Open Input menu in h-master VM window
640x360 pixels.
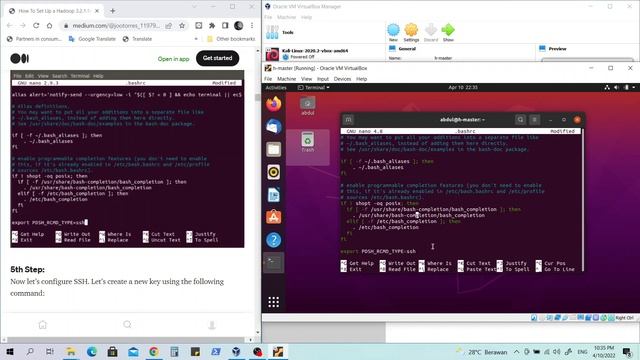pyautogui.click(x=322, y=79)
